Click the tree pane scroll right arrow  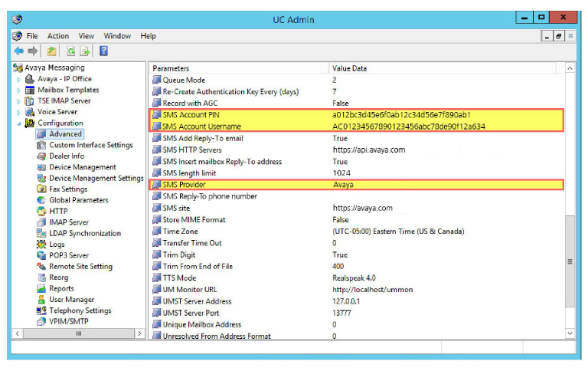pos(139,333)
